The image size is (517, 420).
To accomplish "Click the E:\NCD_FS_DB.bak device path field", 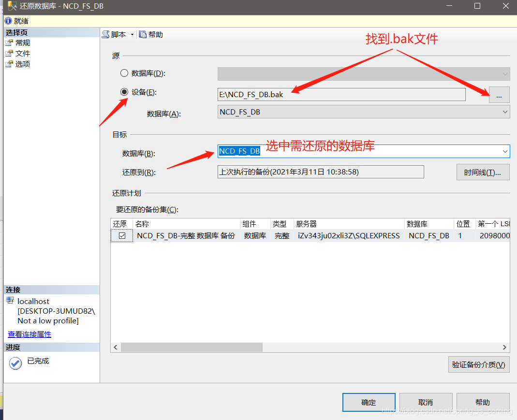I will (x=341, y=95).
